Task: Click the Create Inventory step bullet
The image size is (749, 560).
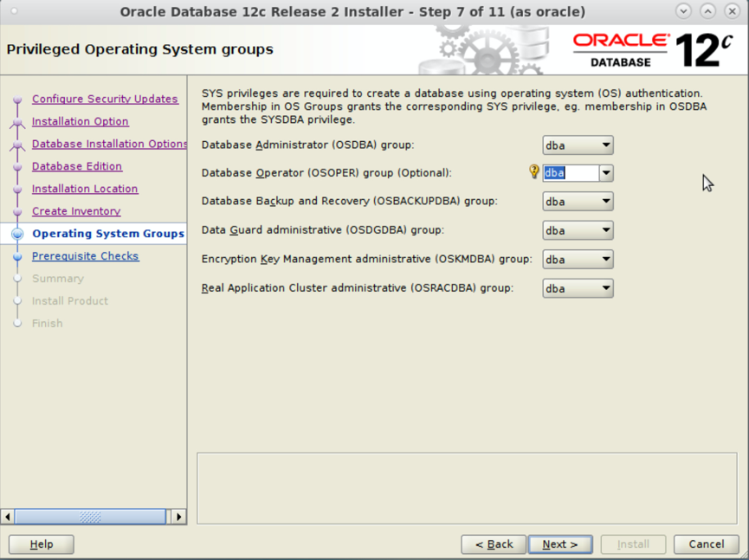Action: click(17, 211)
